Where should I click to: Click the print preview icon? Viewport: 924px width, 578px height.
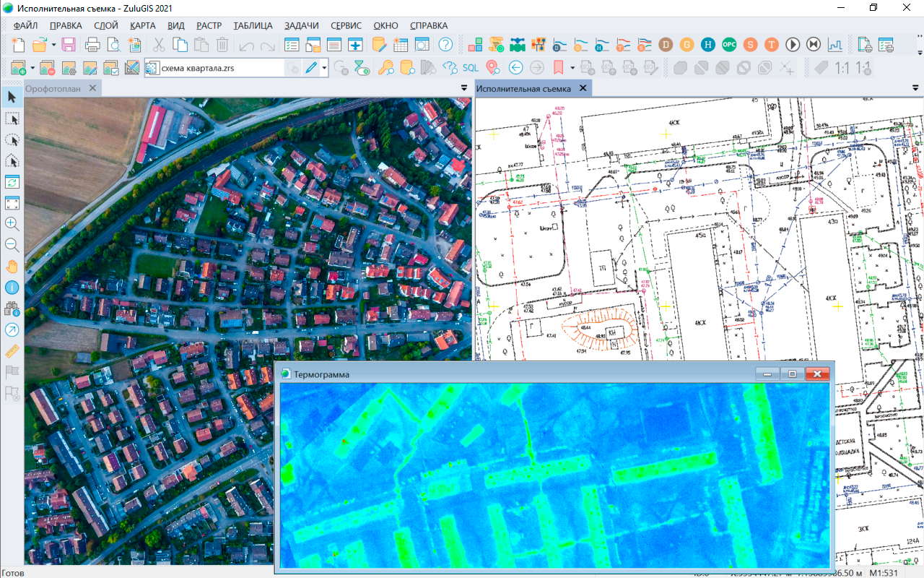(x=114, y=45)
